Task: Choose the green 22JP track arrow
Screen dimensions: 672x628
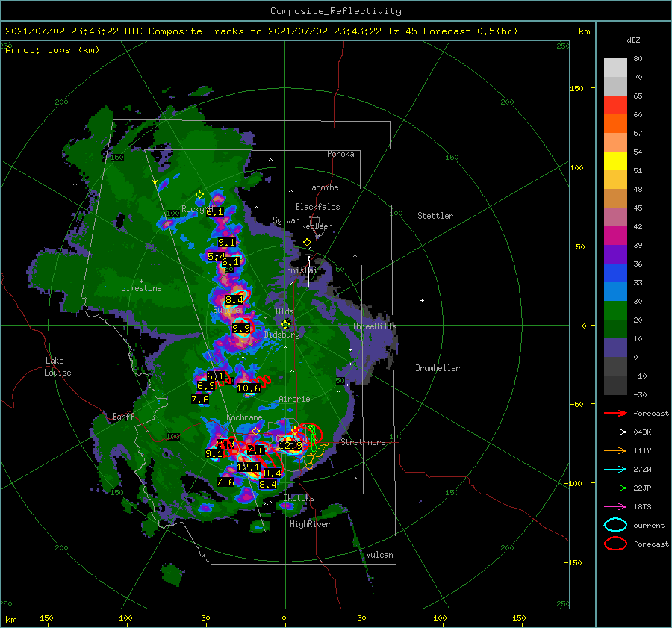Action: click(615, 488)
